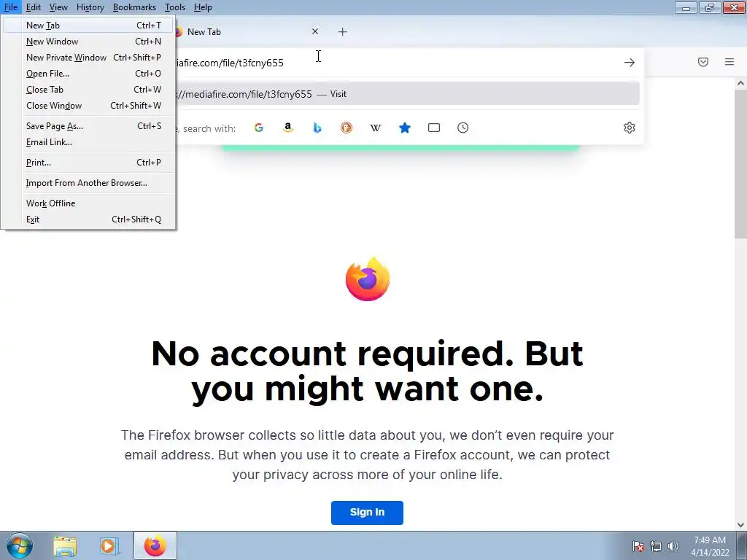Open Windows Start button
The height and width of the screenshot is (560, 747).
[20, 545]
